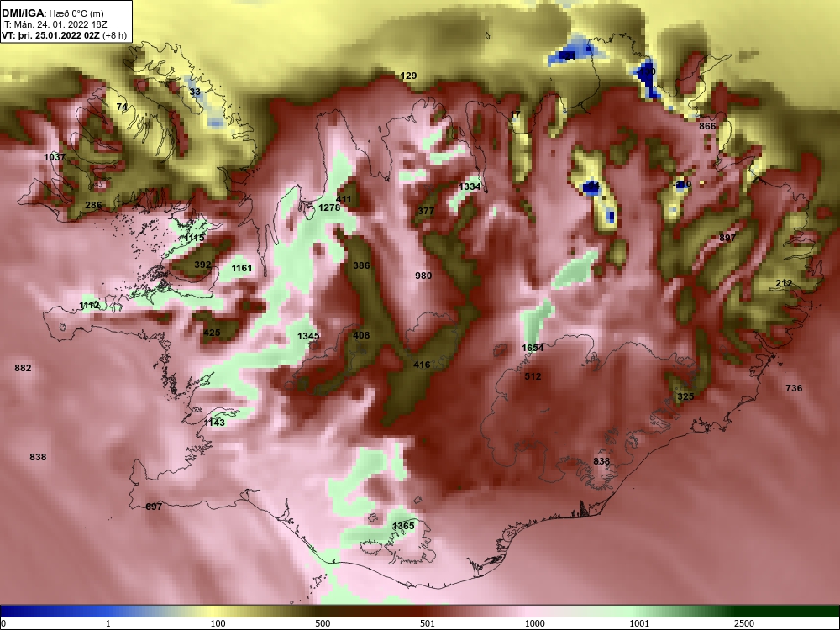Select the 1654 height value
Image resolution: width=840 pixels, height=630 pixels.
point(533,349)
